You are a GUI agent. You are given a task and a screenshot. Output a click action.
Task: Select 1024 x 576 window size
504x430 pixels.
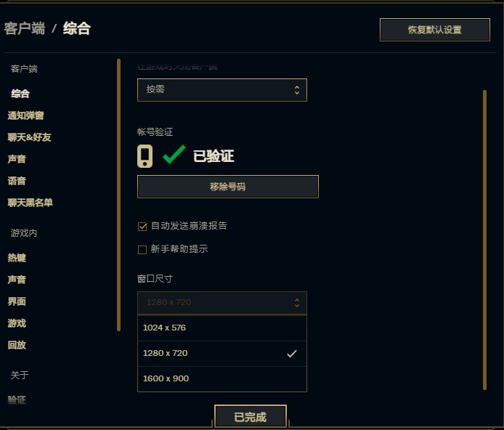click(x=221, y=328)
